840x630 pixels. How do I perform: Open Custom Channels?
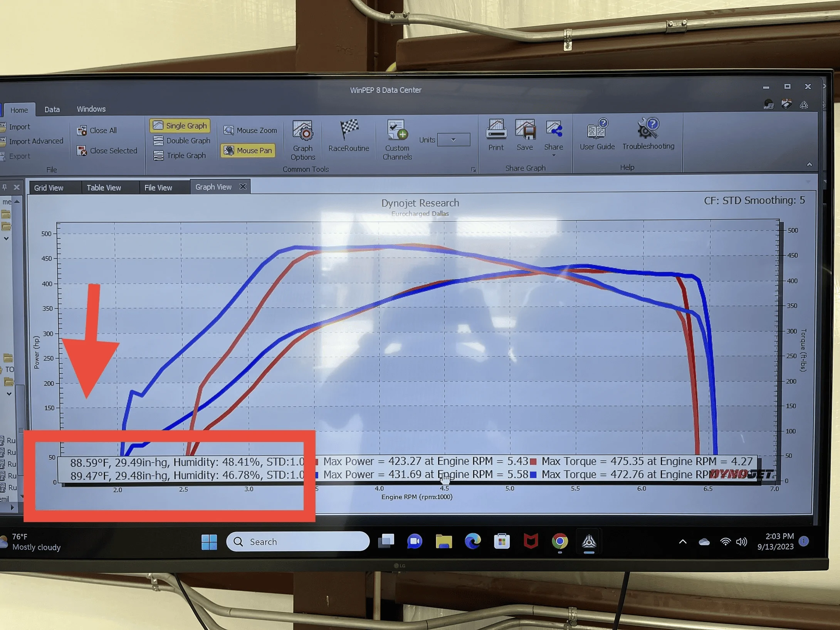(x=397, y=140)
